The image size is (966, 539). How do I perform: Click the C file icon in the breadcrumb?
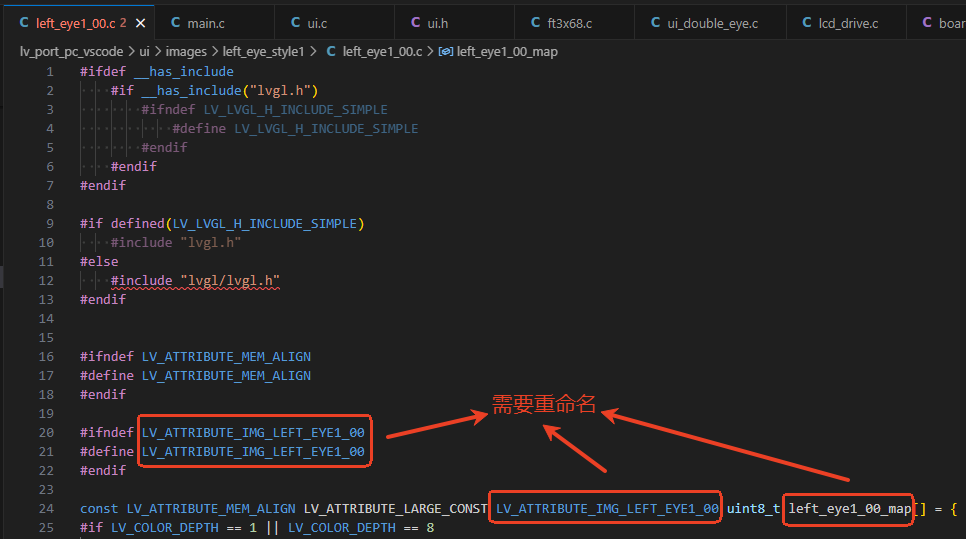(x=331, y=51)
